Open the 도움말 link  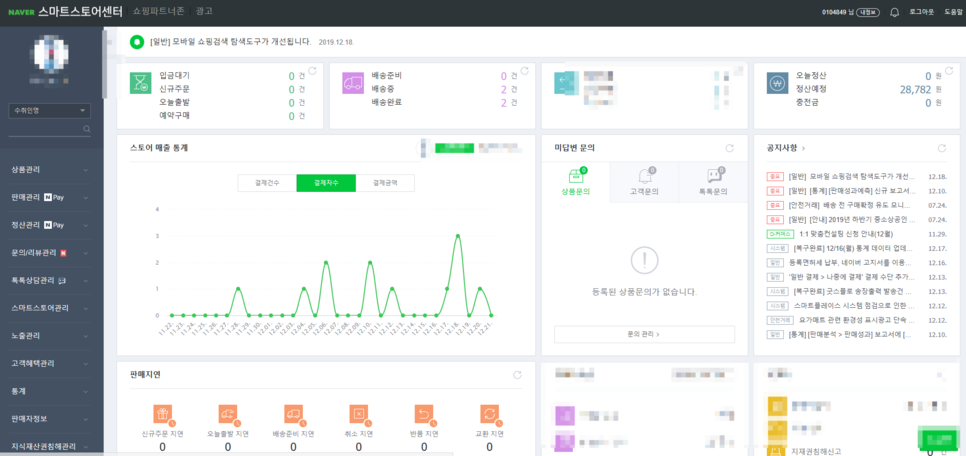pyautogui.click(x=953, y=12)
